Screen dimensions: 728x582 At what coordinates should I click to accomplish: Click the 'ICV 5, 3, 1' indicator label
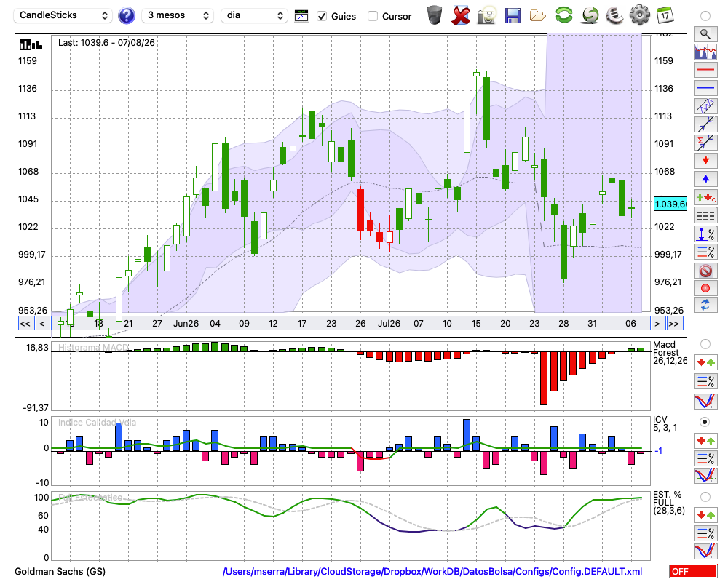coord(665,423)
